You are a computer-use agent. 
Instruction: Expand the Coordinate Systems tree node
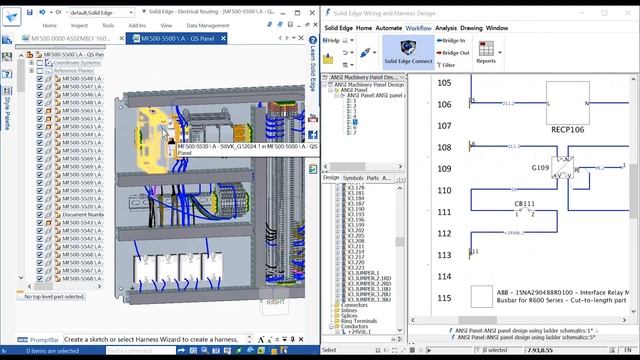[31, 63]
